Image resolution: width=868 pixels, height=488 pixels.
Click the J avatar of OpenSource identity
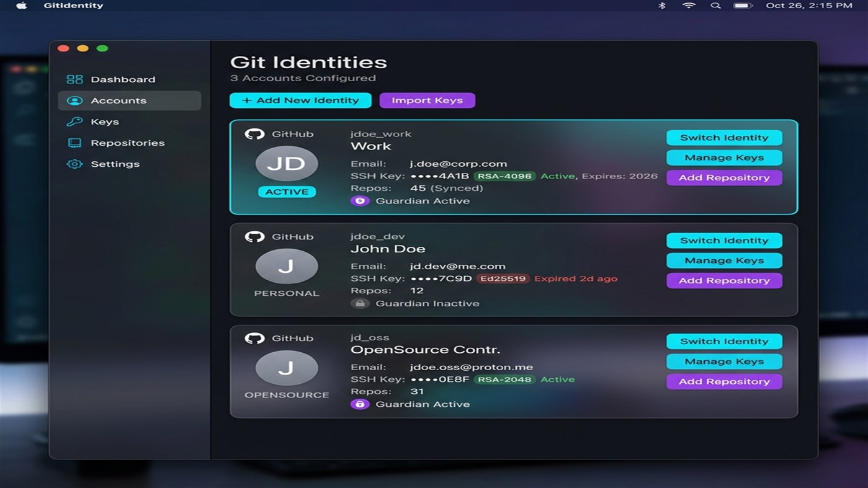coord(287,368)
